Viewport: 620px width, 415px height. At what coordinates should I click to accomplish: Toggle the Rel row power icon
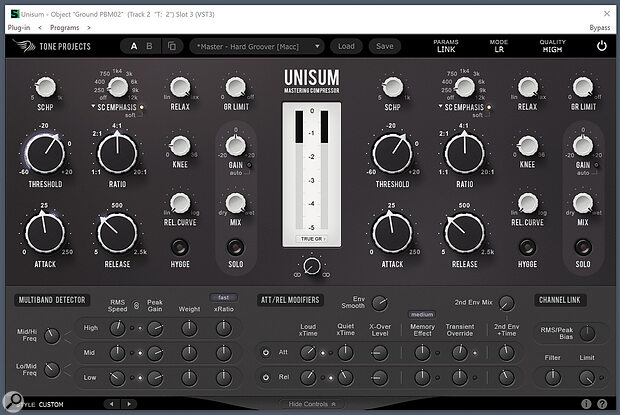coord(266,377)
